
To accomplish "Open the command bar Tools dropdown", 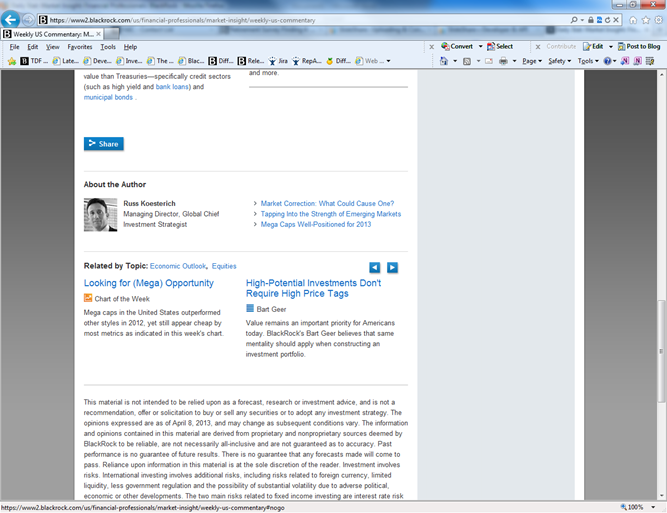I will pyautogui.click(x=588, y=61).
